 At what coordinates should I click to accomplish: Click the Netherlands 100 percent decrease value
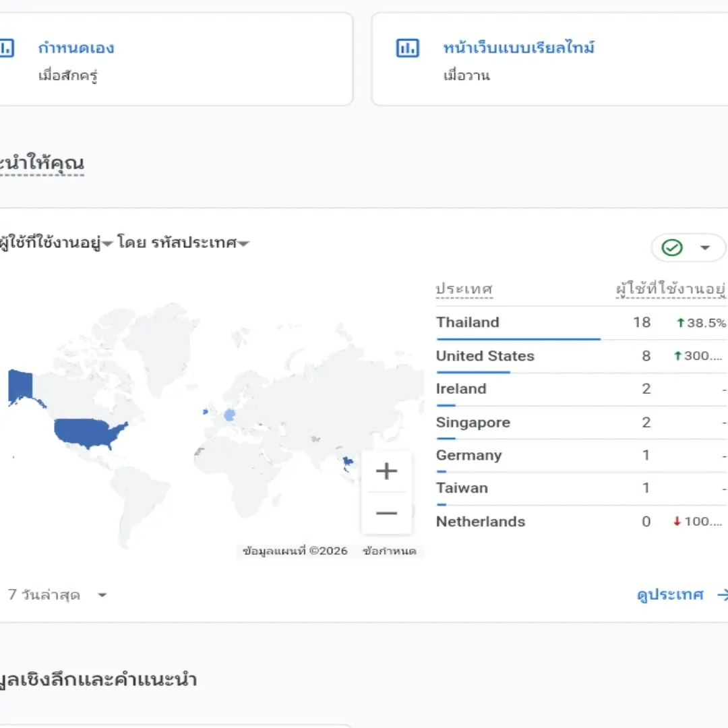698,521
